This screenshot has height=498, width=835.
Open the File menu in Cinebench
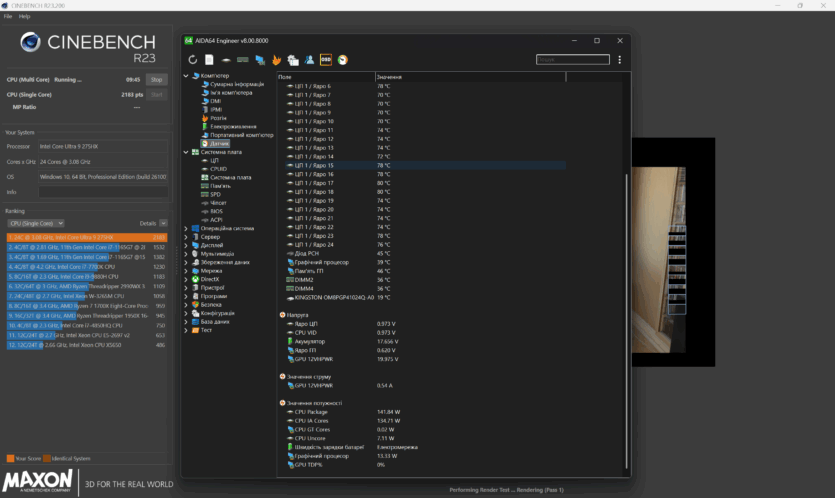pos(8,17)
